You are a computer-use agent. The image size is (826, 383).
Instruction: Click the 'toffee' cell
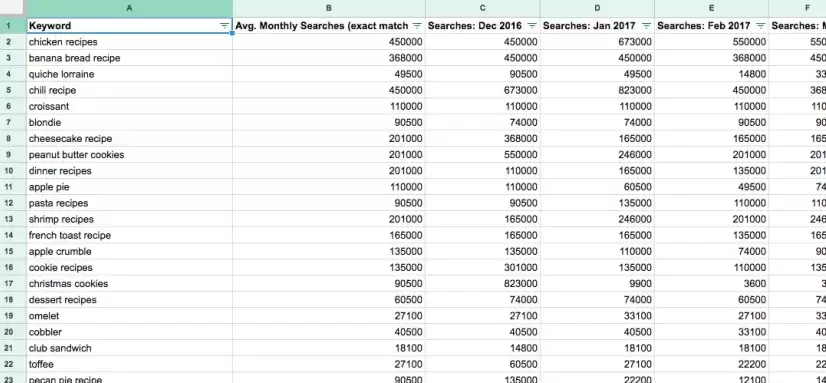130,364
